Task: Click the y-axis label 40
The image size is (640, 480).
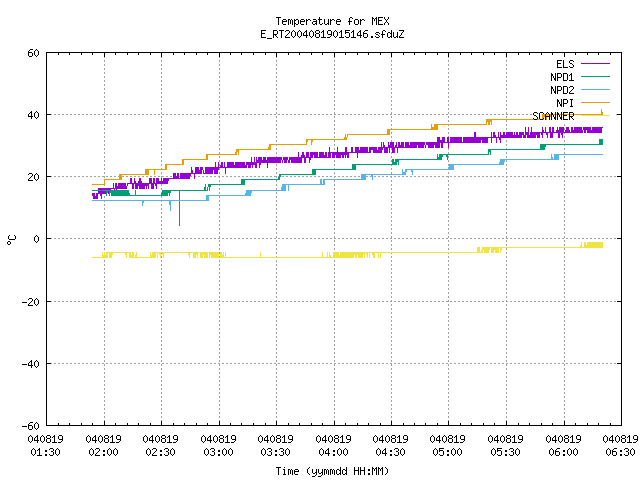Action: (33, 115)
